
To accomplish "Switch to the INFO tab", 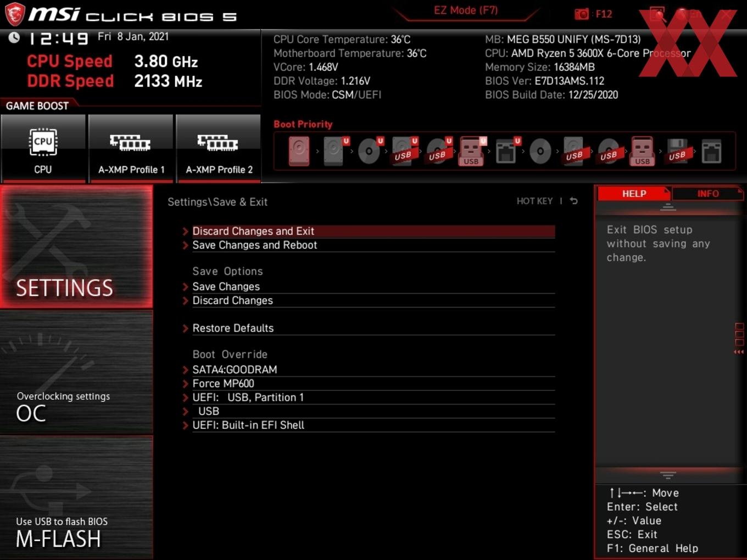I will [x=707, y=193].
